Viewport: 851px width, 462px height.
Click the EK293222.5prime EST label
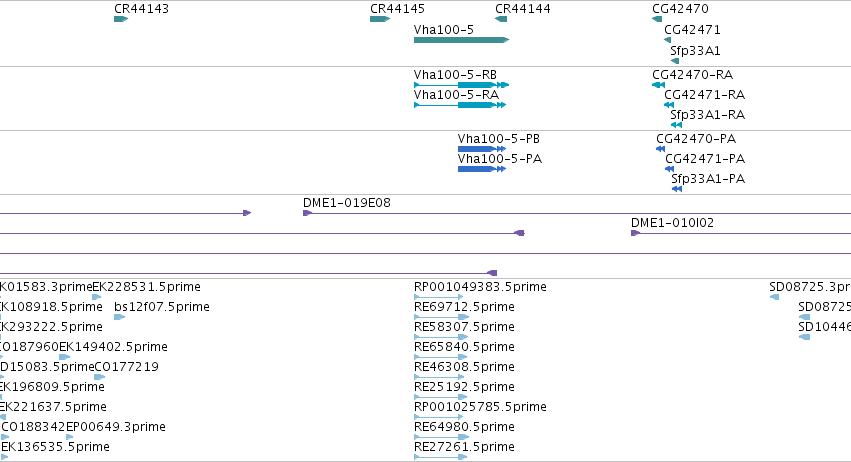coord(51,326)
